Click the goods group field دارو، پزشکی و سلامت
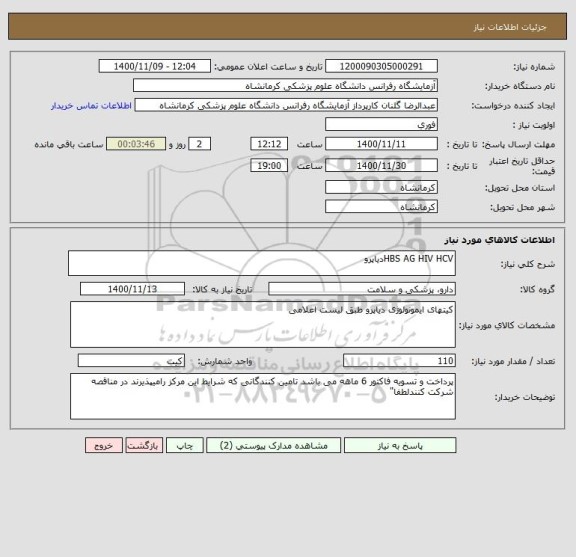Viewport: 576px width, 557px height. click(362, 289)
